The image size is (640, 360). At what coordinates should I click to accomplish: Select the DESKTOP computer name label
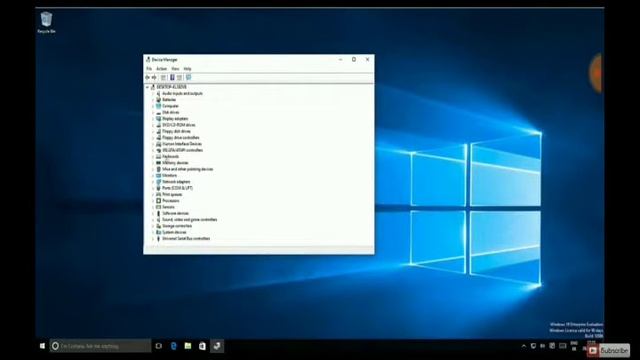click(x=171, y=87)
